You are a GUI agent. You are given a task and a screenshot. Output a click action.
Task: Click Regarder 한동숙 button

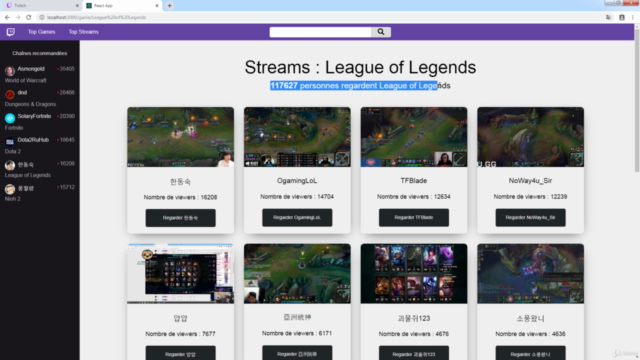tap(180, 218)
